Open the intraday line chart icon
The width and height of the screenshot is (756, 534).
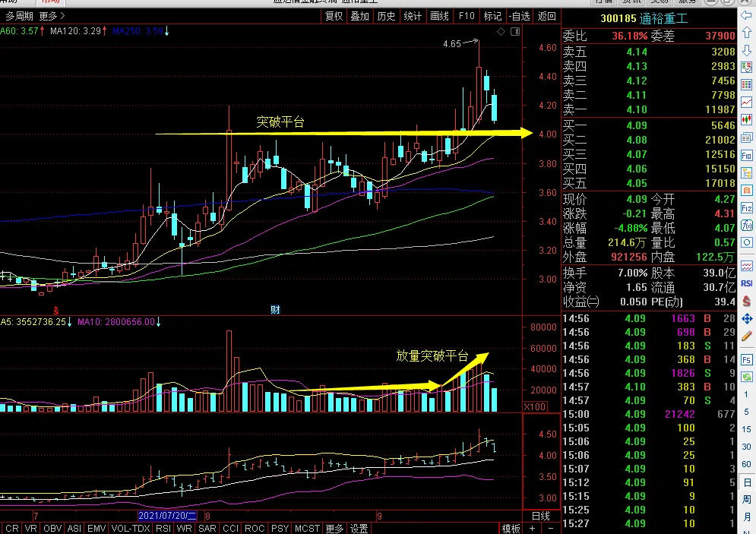point(746,103)
